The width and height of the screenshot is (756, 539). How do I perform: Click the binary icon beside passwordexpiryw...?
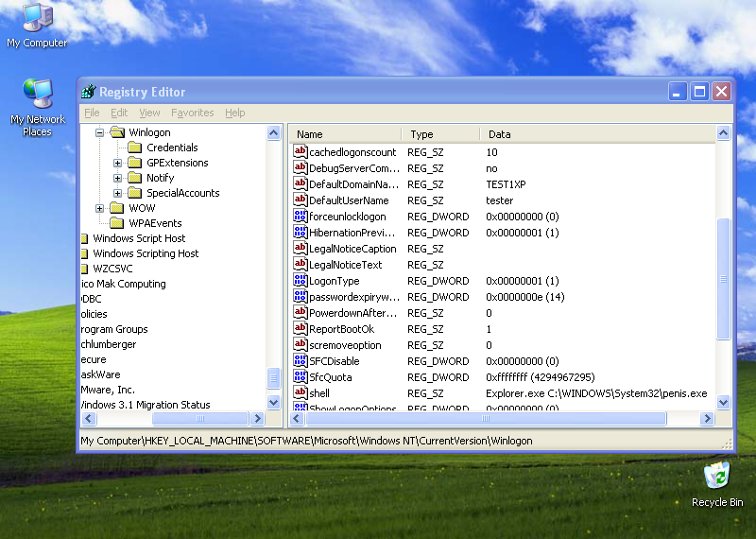point(301,297)
